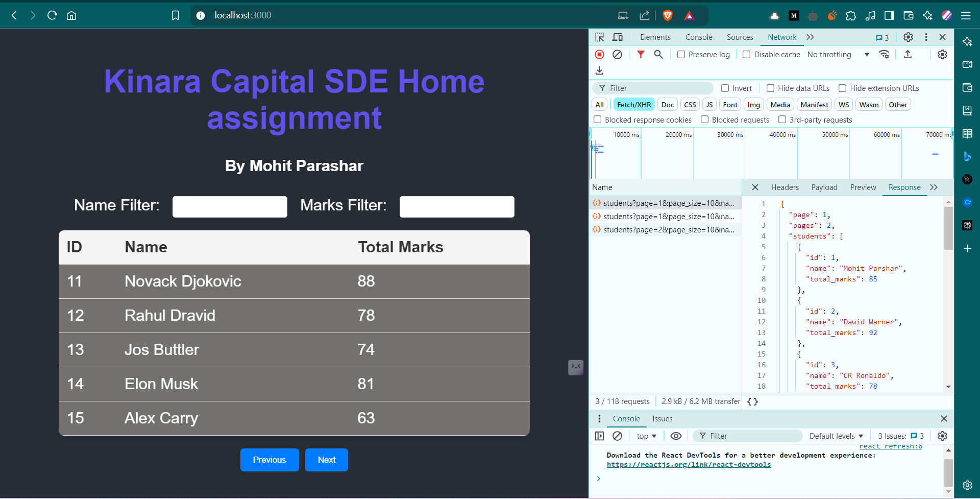
Task: Show console sidebar icon
Action: point(600,436)
